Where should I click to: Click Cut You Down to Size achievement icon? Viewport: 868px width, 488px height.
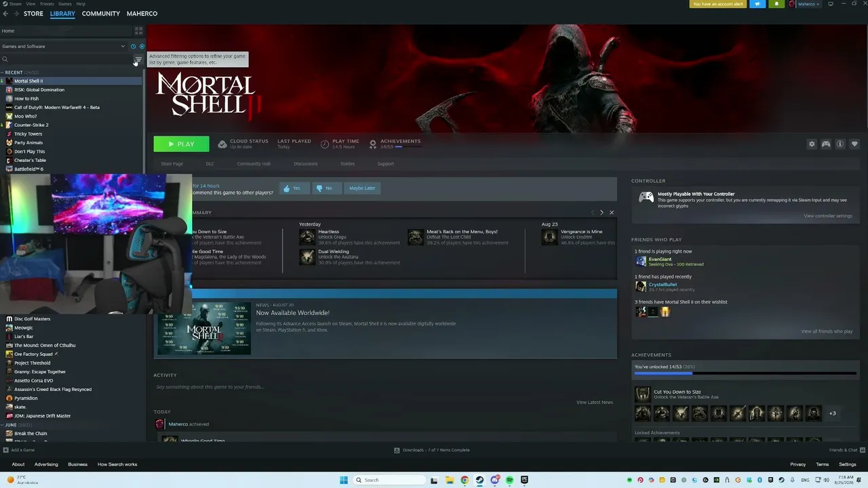click(x=642, y=394)
